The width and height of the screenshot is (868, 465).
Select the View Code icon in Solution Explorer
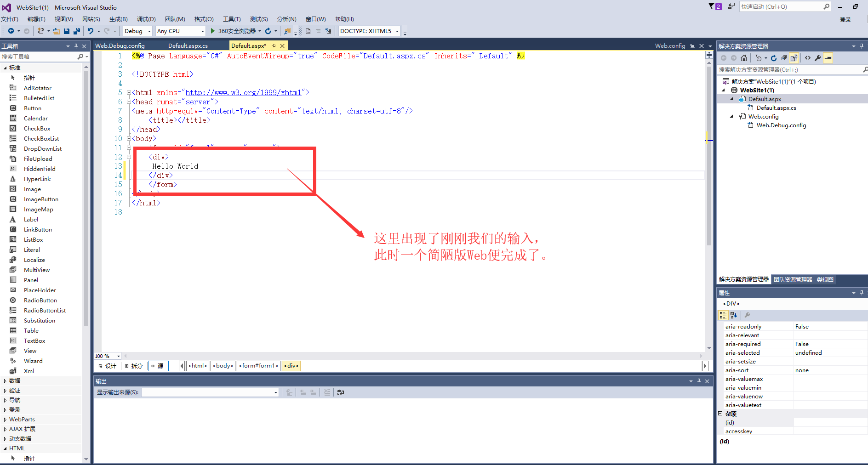tap(808, 58)
